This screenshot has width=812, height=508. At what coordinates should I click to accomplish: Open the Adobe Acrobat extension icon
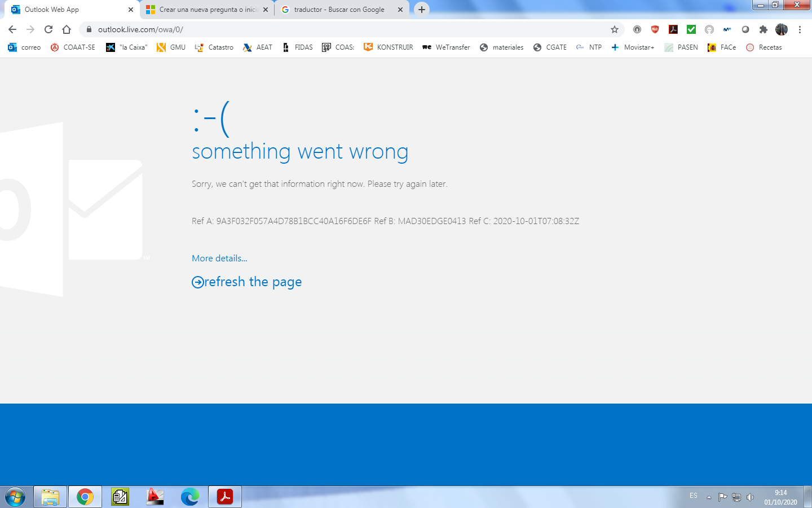(x=673, y=29)
